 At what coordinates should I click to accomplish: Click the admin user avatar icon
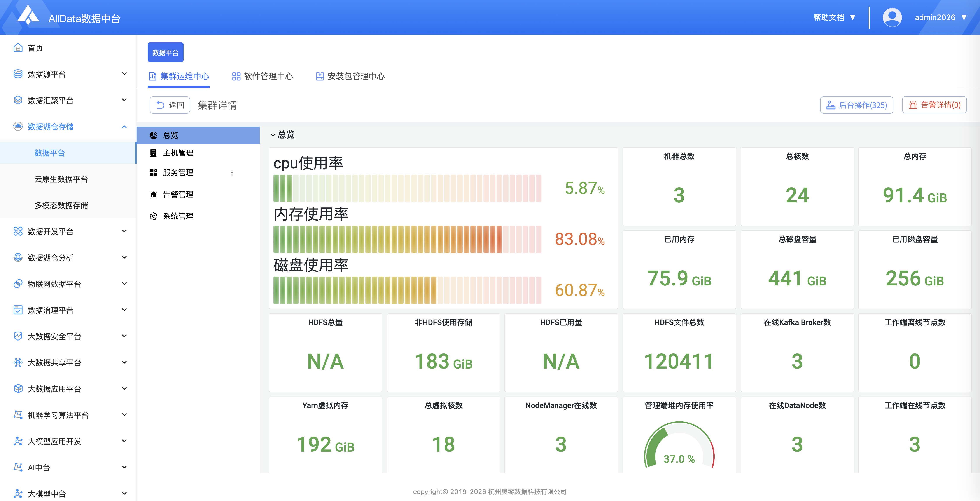pos(892,17)
